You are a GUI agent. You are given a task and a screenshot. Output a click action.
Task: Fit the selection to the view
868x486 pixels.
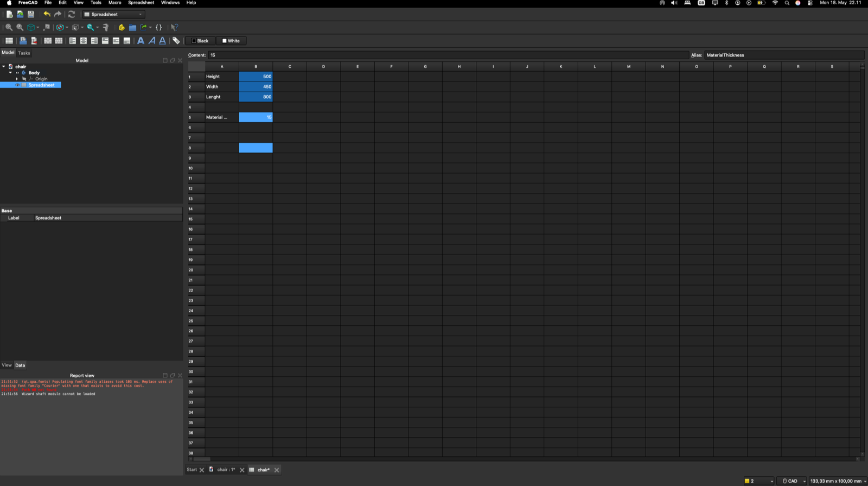[20, 27]
